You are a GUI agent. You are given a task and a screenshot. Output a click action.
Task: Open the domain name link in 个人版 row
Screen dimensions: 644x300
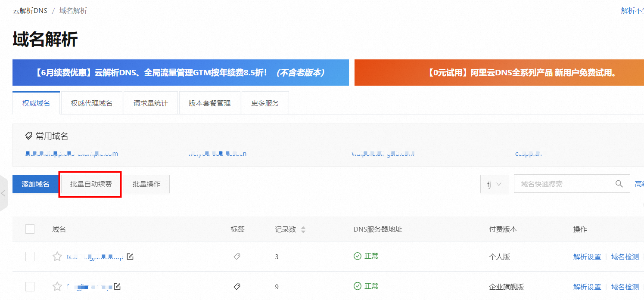point(95,257)
